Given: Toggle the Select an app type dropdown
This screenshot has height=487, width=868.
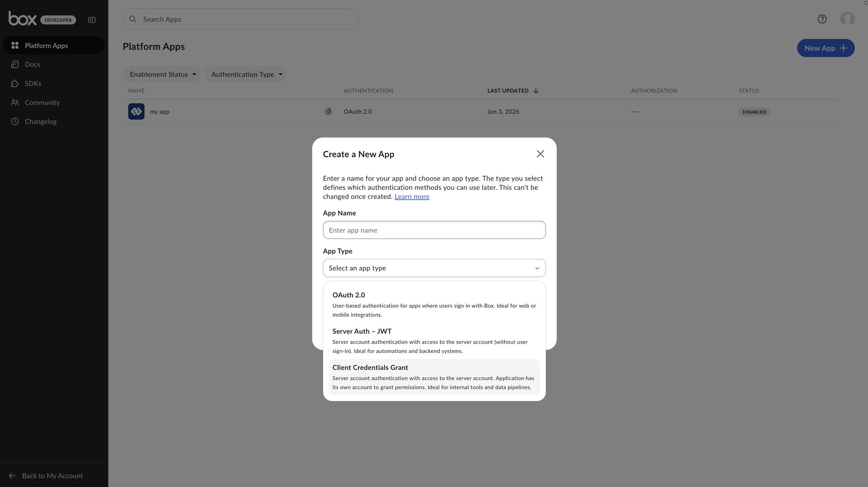Looking at the screenshot, I should point(434,268).
